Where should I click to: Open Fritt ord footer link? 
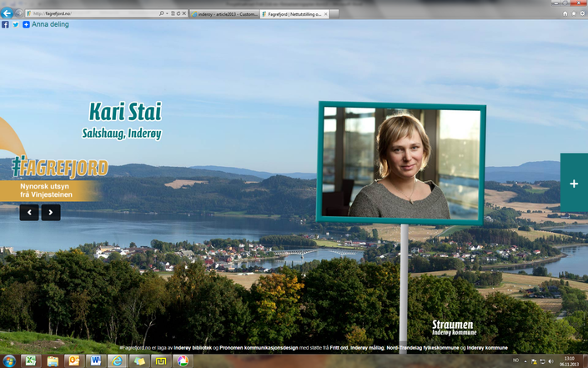(339, 348)
